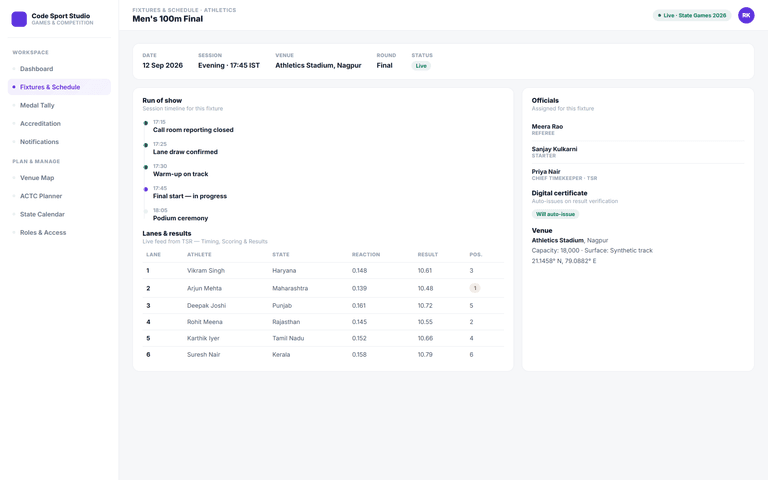Screen dimensions: 768x480
Task: Click official Sanjay Kulkarni, Starter
Action: [638, 152]
